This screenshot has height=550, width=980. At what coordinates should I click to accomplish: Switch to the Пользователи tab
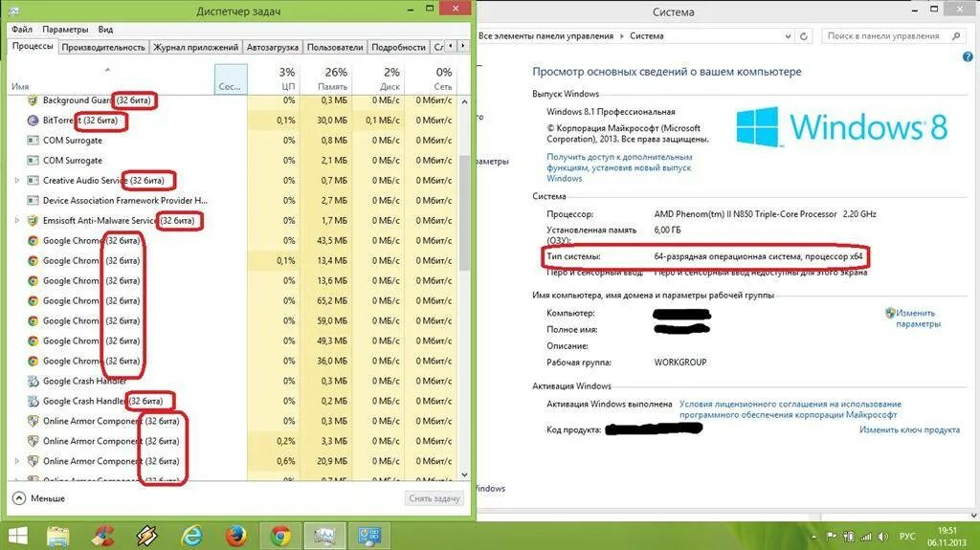click(335, 47)
